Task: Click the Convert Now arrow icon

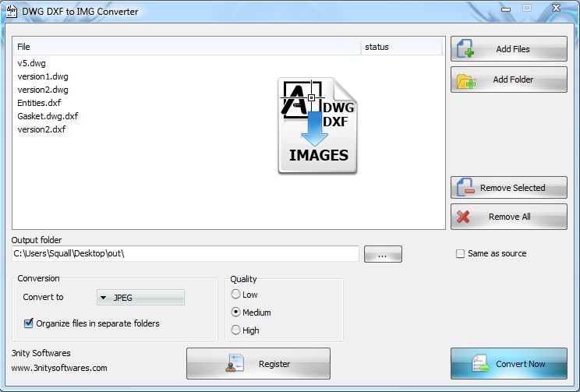Action: (x=479, y=364)
